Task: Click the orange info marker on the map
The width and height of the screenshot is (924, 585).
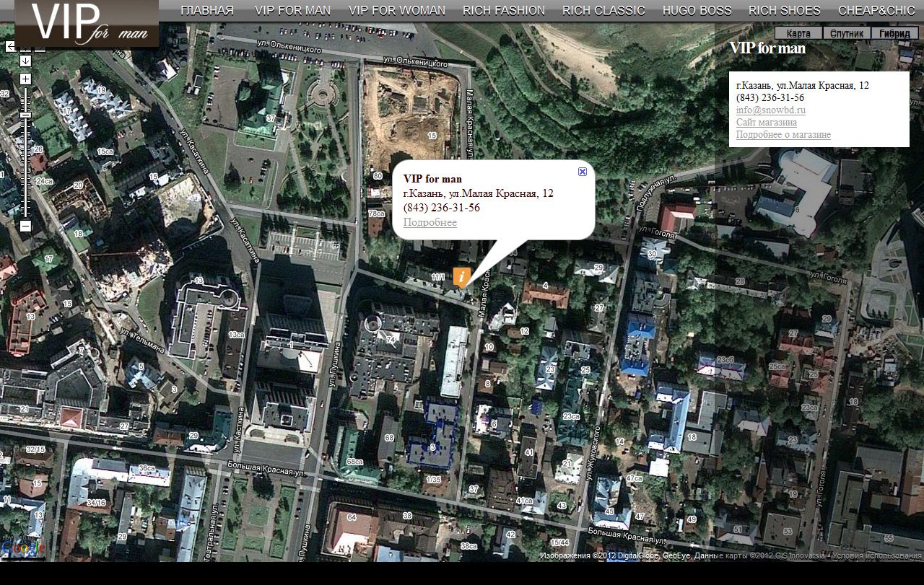Action: pyautogui.click(x=462, y=278)
